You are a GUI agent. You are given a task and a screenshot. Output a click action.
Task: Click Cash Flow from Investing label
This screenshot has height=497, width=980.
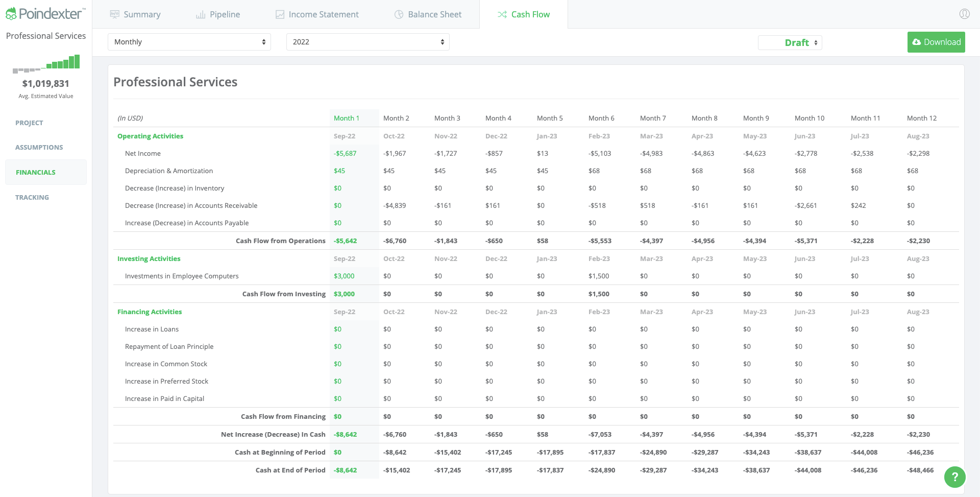[284, 294]
